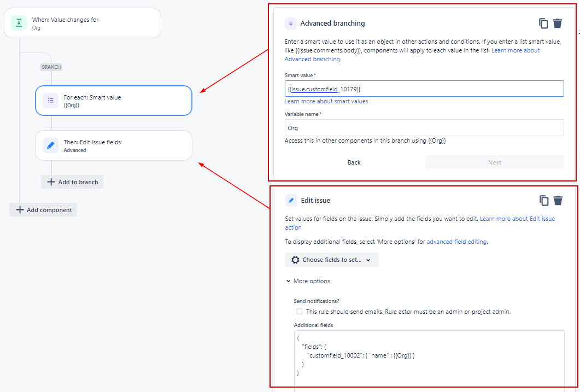Click the green trigger icon for Value changes

(19, 23)
